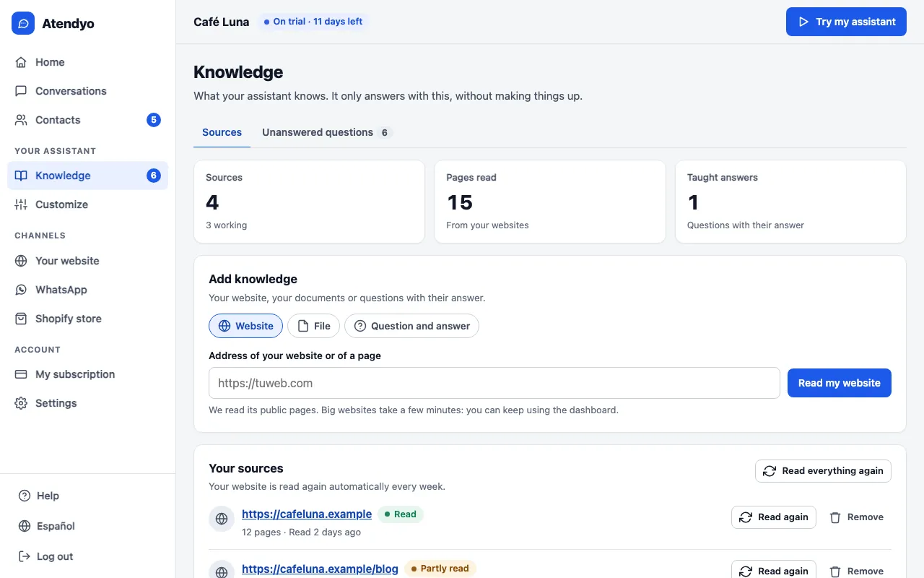Image resolution: width=924 pixels, height=578 pixels.
Task: Click the Contacts people icon
Action: pos(21,120)
